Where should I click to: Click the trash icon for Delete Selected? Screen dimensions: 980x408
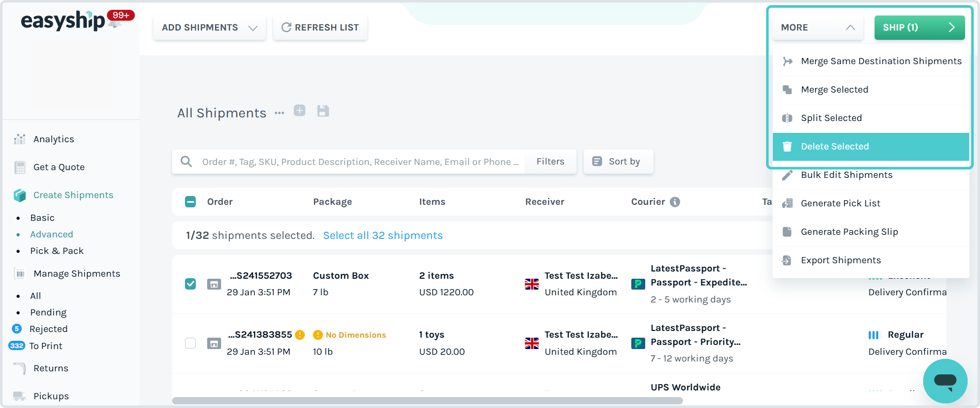[787, 146]
